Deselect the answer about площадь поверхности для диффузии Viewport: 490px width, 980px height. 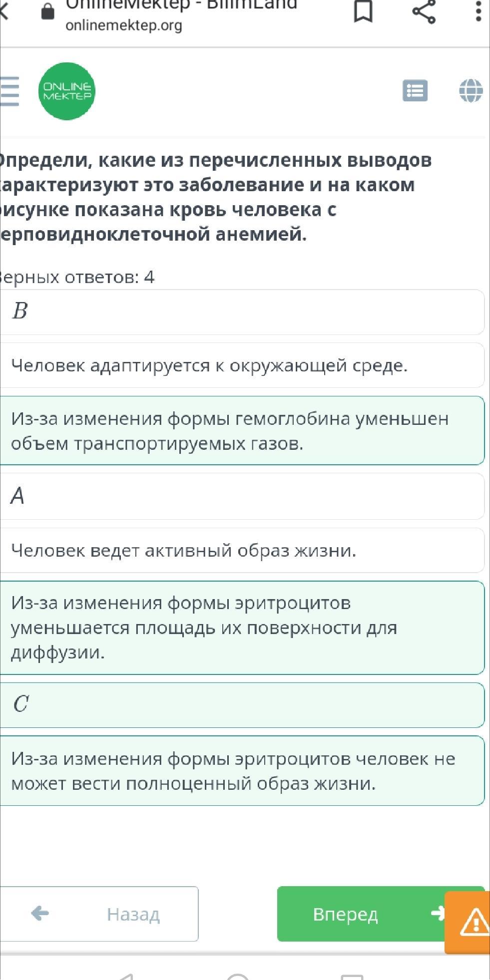coord(242,628)
